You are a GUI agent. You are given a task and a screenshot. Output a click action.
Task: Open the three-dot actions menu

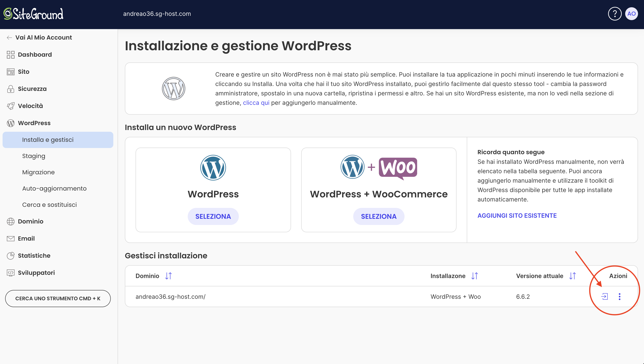(619, 296)
